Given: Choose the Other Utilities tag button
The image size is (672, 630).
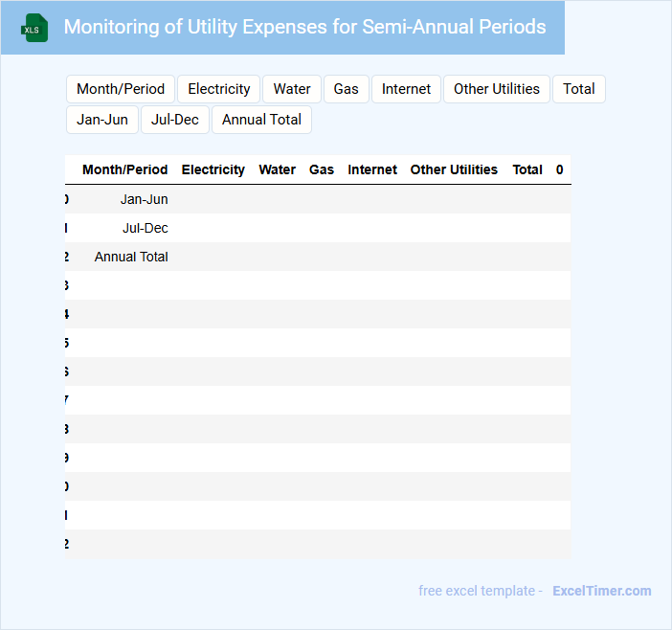Looking at the screenshot, I should 496,89.
